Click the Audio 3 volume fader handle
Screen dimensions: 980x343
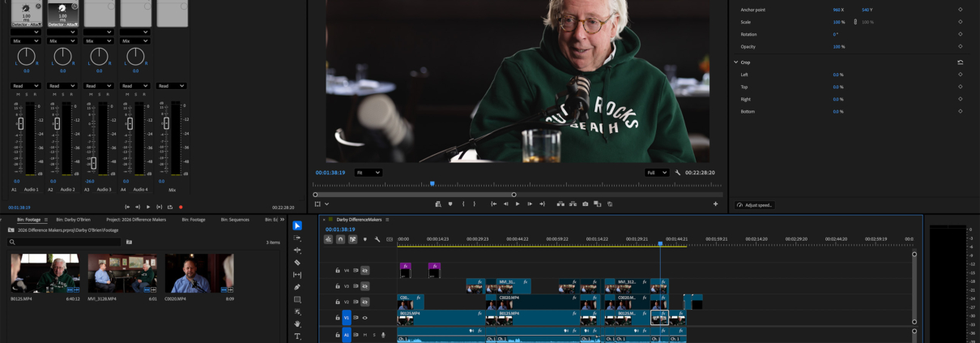click(x=93, y=164)
